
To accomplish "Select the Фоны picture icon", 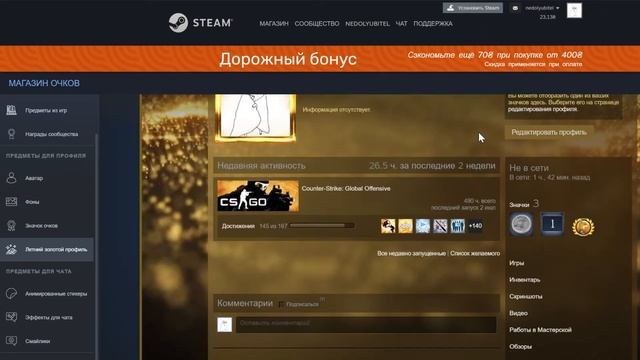I will pyautogui.click(x=11, y=202).
